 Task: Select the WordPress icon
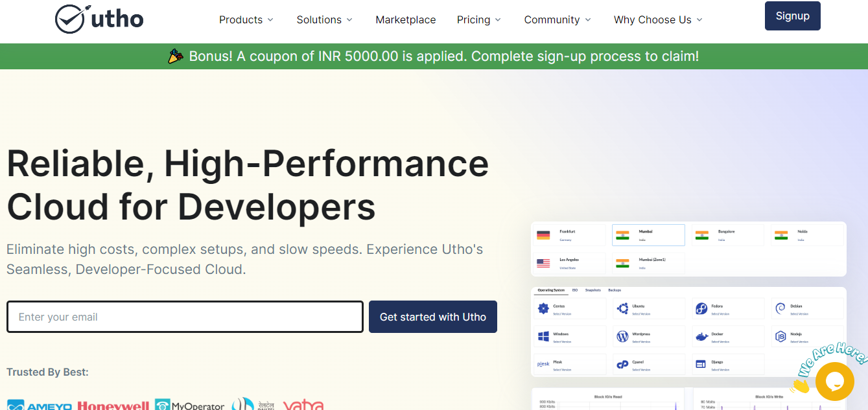tap(624, 336)
